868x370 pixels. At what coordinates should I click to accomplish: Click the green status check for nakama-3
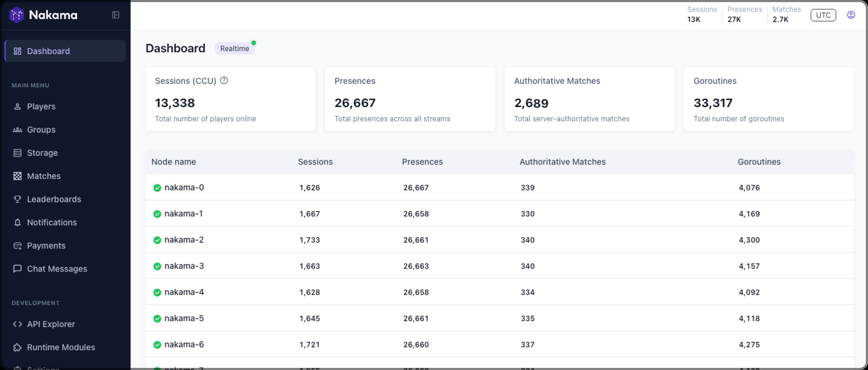click(157, 266)
